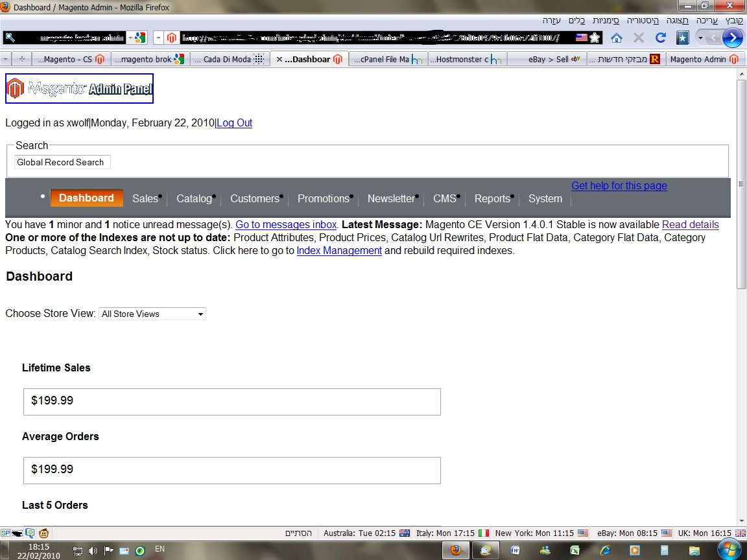Open the Choose Store View dropdown
The height and width of the screenshot is (560, 747).
click(152, 314)
